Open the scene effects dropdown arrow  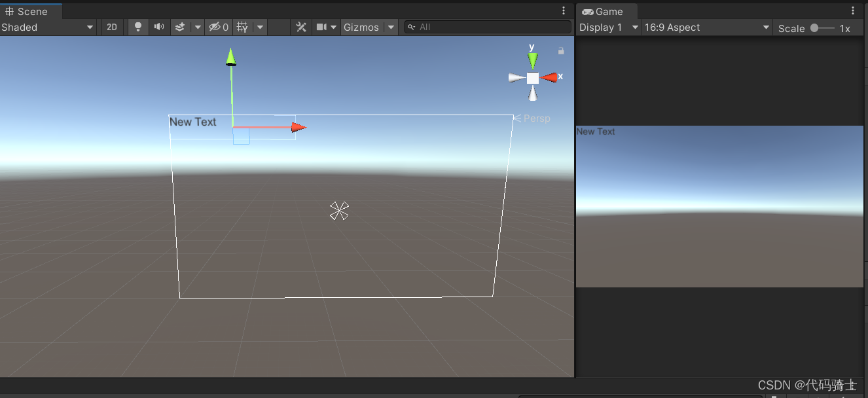click(198, 27)
